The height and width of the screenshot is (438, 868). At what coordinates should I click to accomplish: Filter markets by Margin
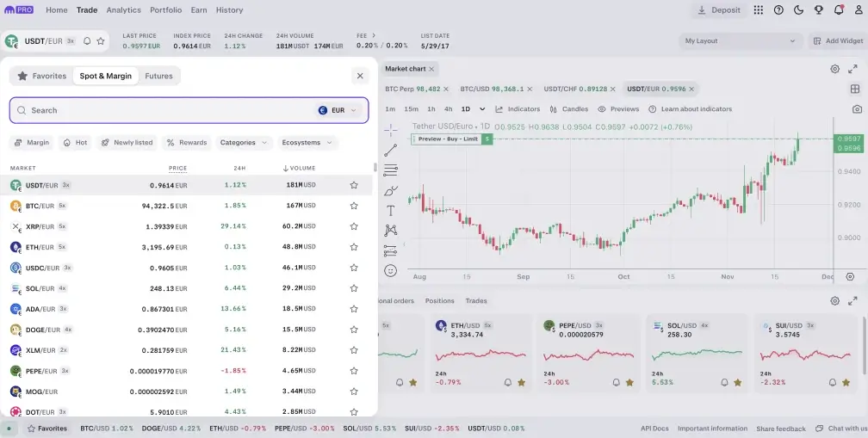32,143
